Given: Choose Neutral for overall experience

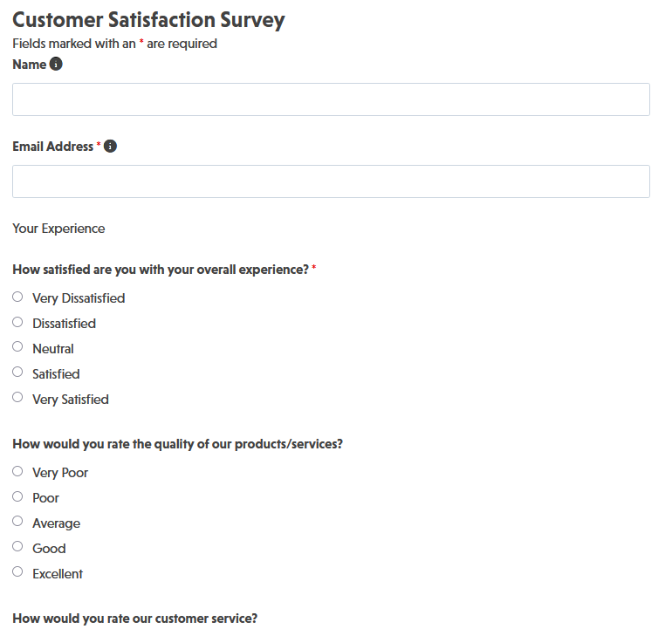Looking at the screenshot, I should click(17, 347).
